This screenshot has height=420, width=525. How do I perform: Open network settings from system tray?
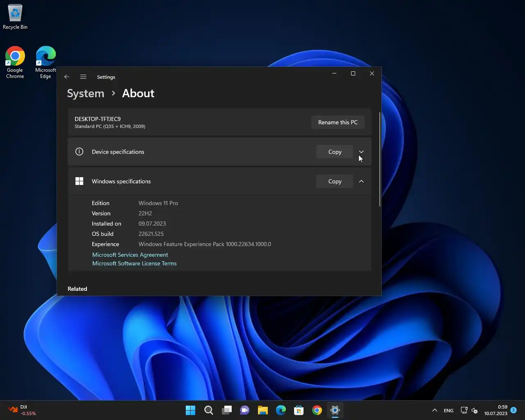tap(464, 410)
